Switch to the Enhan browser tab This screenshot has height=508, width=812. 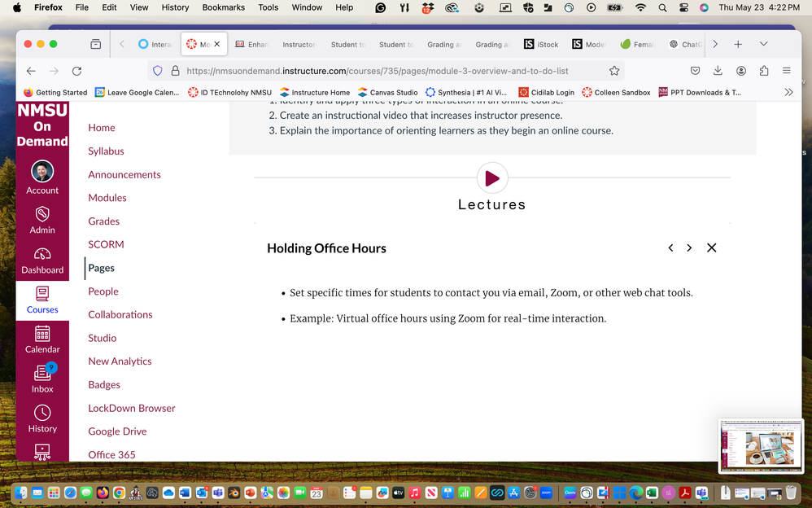[252, 45]
